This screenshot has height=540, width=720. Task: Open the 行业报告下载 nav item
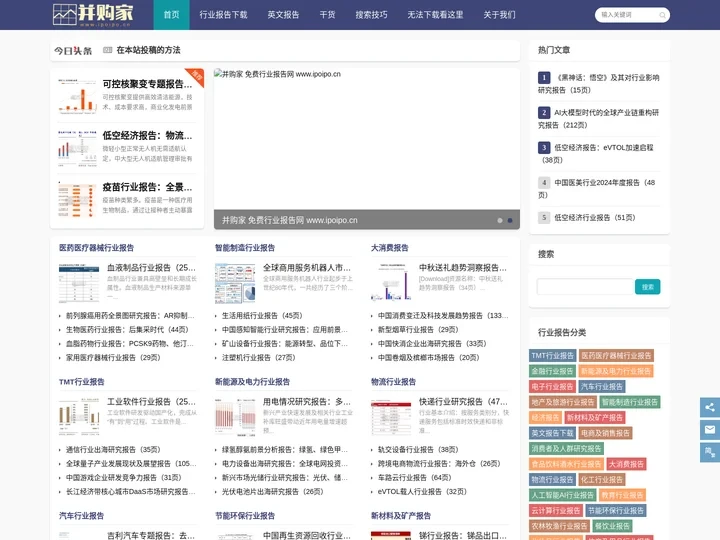click(223, 15)
